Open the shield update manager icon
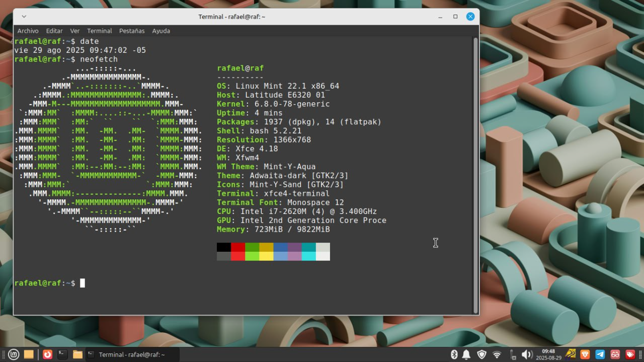The width and height of the screenshot is (644, 362). [x=481, y=354]
